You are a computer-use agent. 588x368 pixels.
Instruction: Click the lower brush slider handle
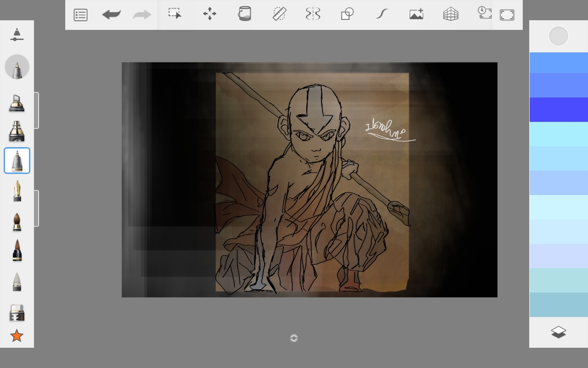tap(37, 208)
